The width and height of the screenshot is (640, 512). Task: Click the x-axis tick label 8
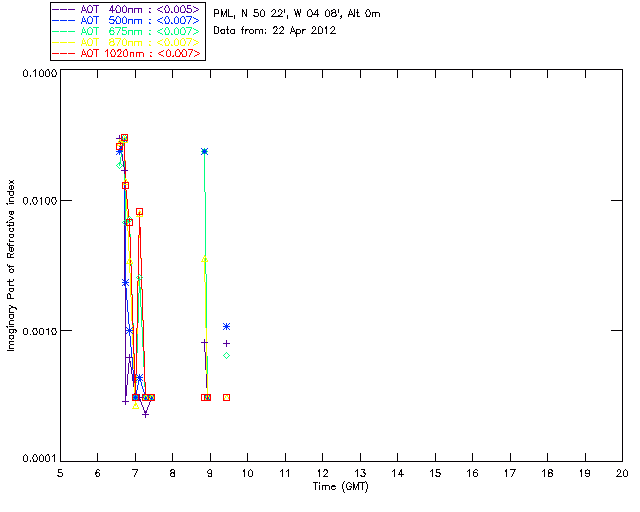(173, 473)
